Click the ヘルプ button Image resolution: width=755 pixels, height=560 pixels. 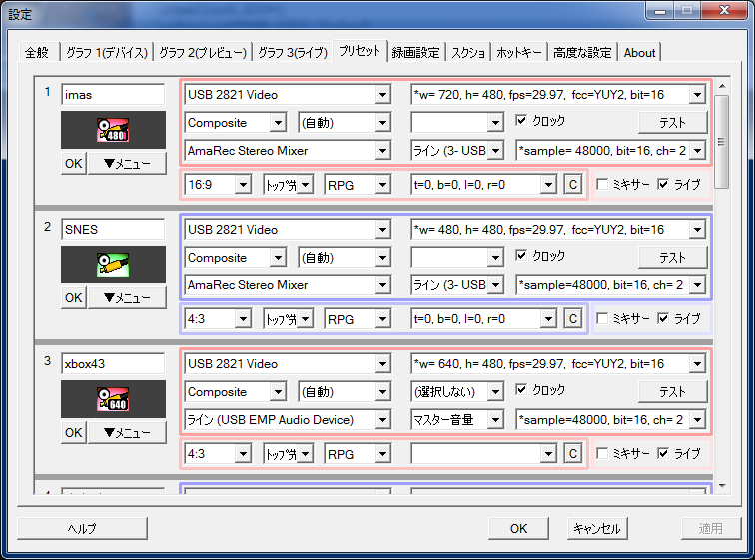(82, 528)
